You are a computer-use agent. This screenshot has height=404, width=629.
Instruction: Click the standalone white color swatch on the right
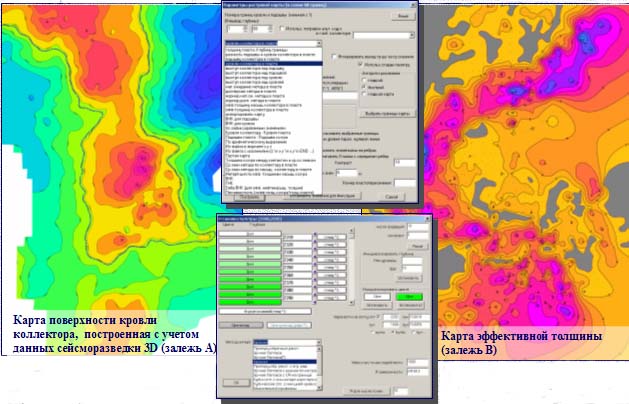pos(377,296)
